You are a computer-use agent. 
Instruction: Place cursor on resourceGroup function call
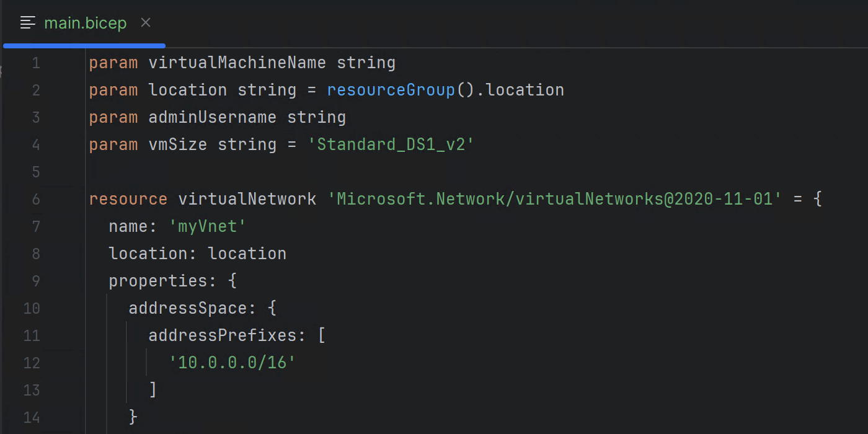[x=391, y=90]
